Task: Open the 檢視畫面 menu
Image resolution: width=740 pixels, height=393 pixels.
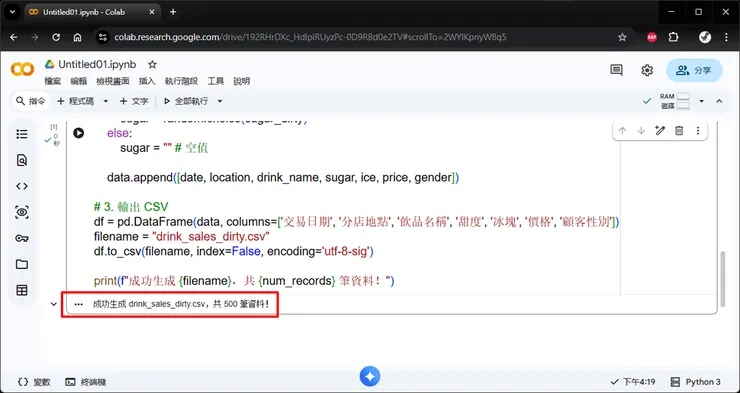Action: 113,81
